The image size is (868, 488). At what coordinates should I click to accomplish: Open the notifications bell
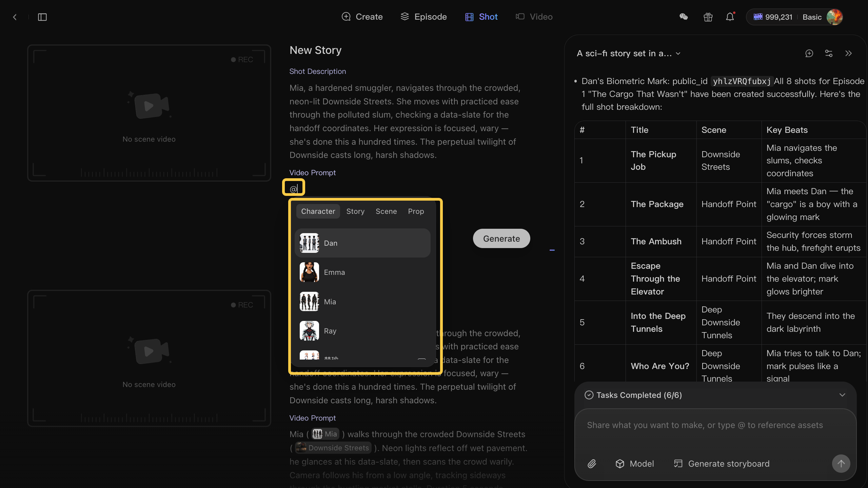click(x=730, y=17)
